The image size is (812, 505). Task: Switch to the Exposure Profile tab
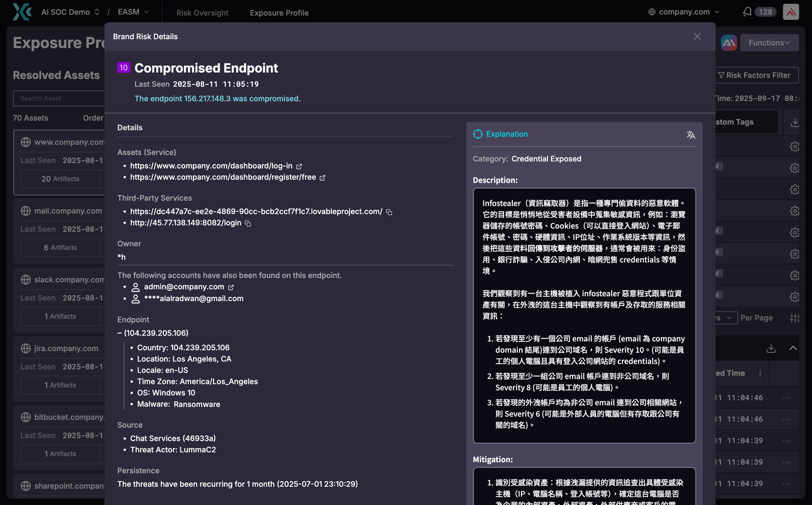[279, 13]
